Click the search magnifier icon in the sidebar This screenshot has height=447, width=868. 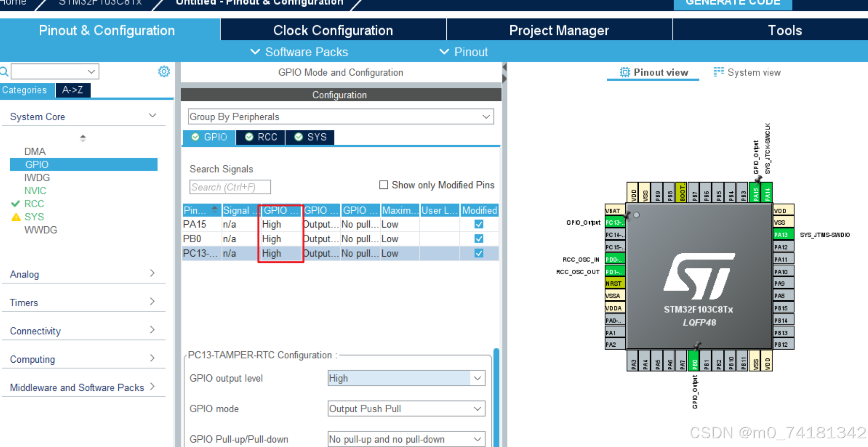[x=4, y=72]
